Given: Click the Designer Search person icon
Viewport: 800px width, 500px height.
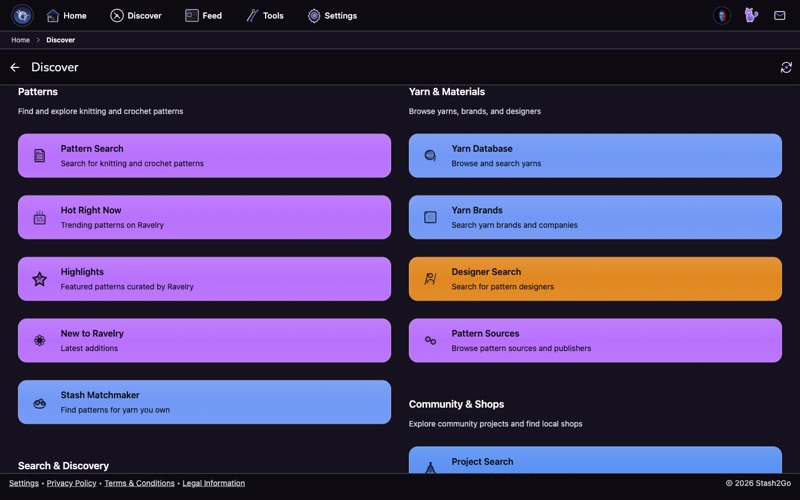Looking at the screenshot, I should click(x=430, y=279).
